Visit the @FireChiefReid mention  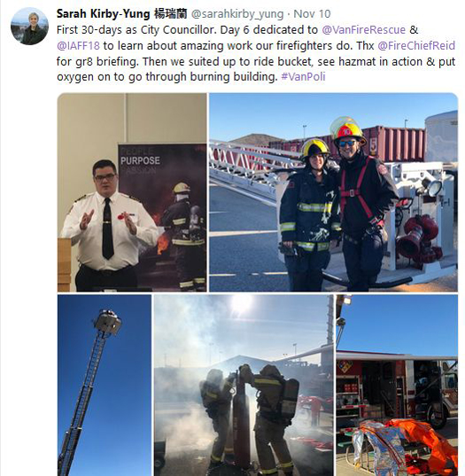[416, 45]
